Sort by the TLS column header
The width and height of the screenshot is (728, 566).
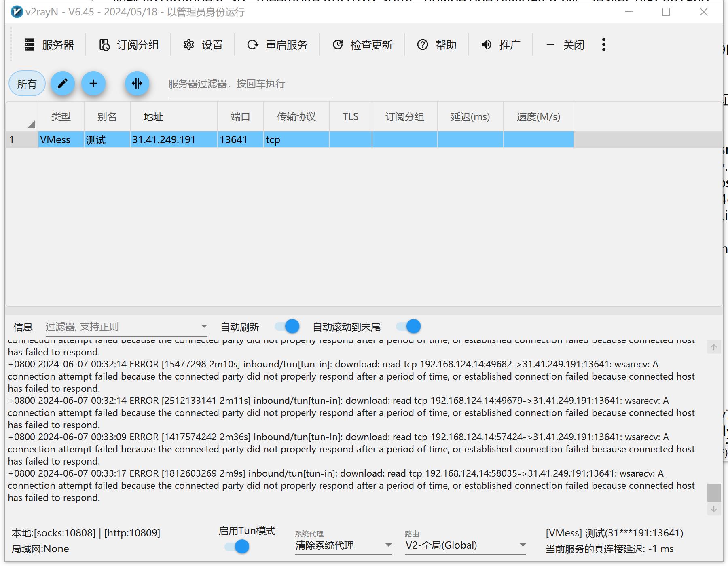(351, 117)
